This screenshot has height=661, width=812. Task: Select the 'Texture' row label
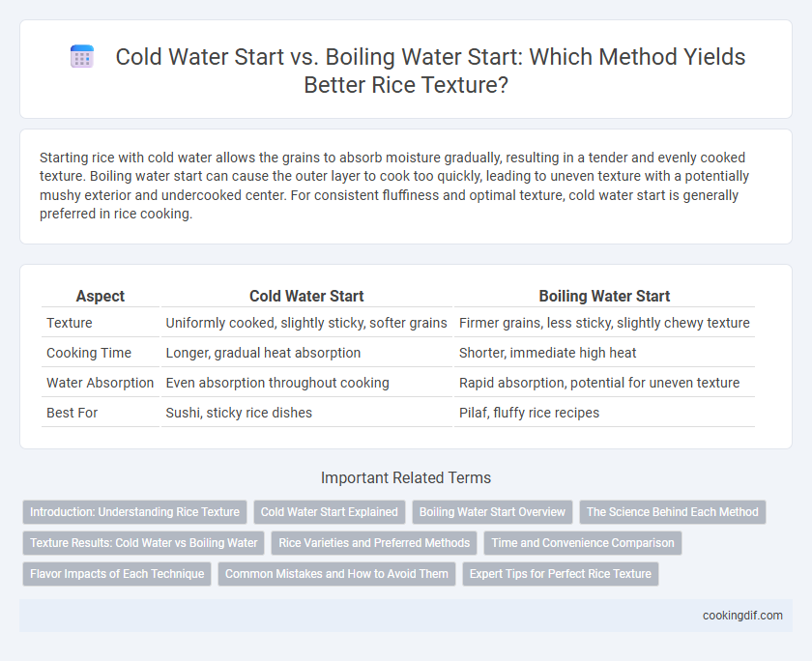click(x=70, y=323)
